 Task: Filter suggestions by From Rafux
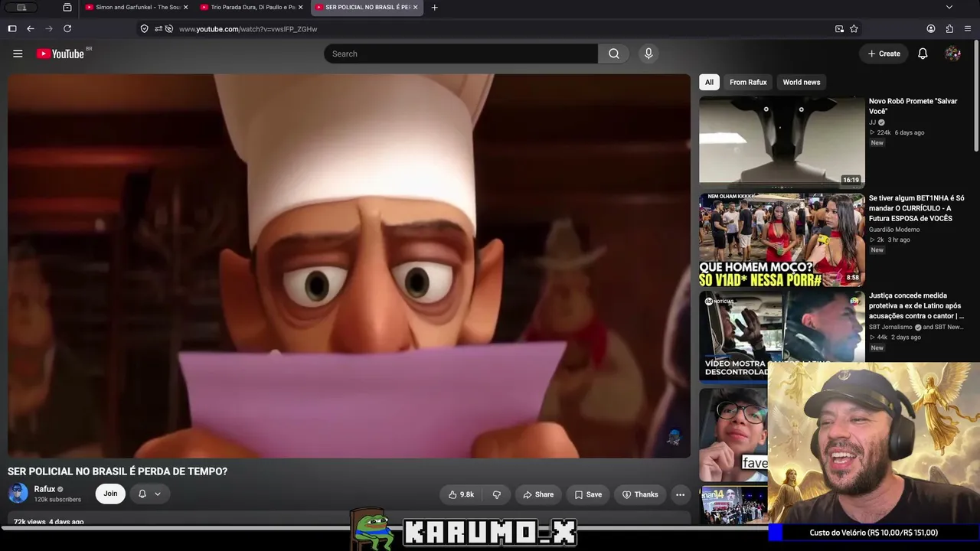[x=748, y=82]
